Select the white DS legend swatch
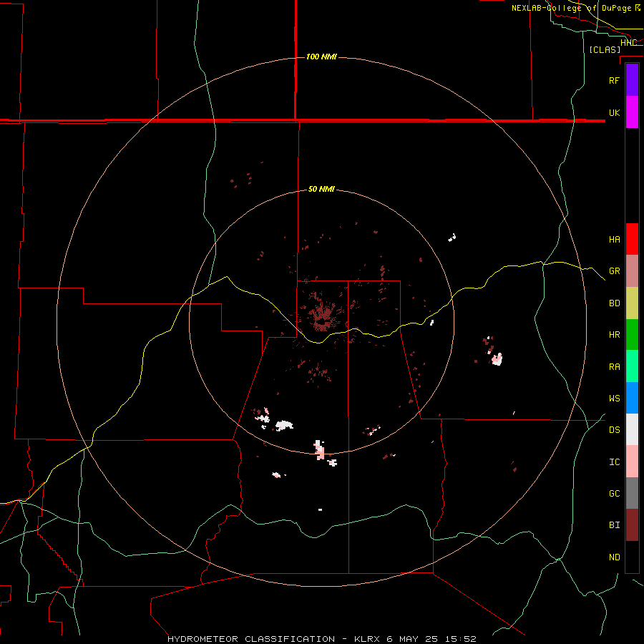Viewport: 644px width, 644px height. [x=632, y=429]
